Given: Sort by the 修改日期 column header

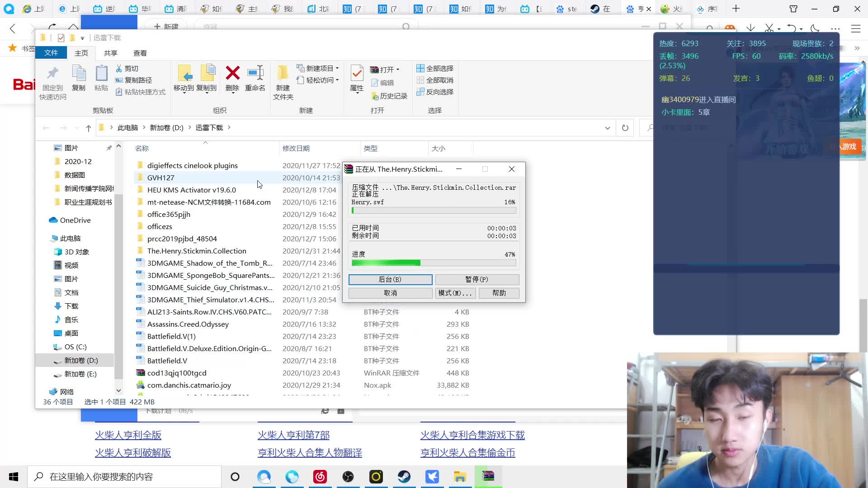Looking at the screenshot, I should 296,149.
